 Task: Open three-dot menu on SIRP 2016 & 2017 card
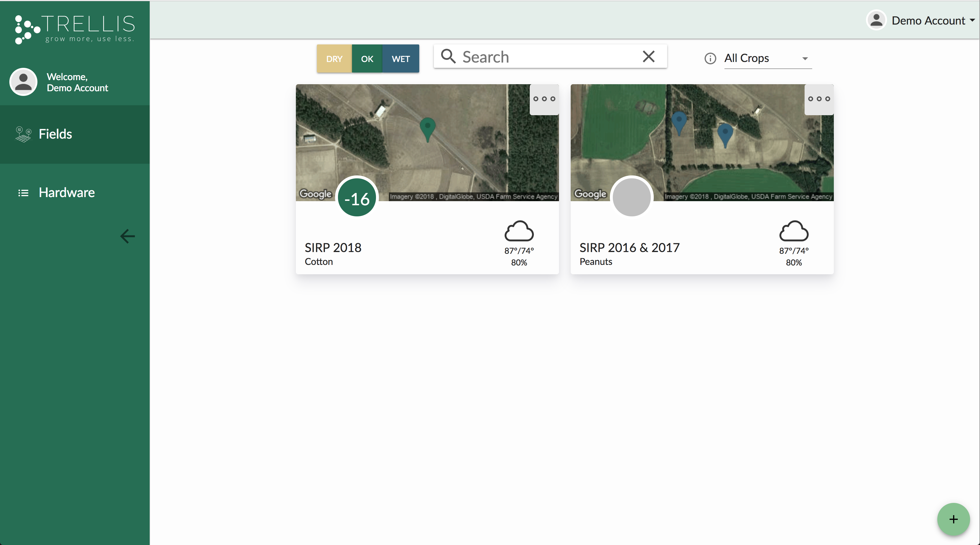(x=819, y=99)
